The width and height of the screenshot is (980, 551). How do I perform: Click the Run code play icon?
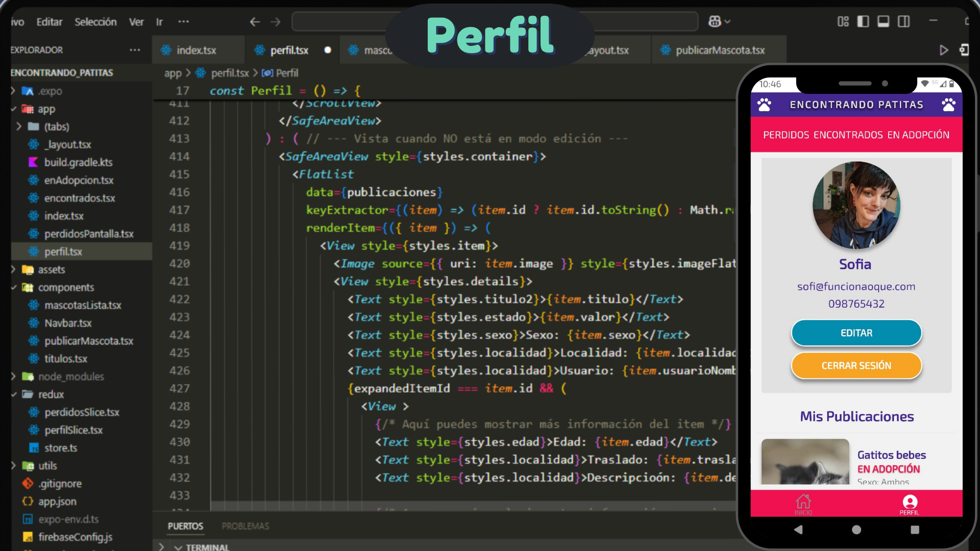coord(943,50)
